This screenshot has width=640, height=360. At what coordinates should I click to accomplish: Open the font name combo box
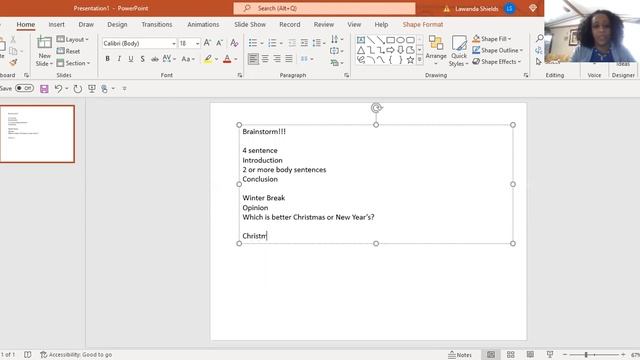coord(139,43)
